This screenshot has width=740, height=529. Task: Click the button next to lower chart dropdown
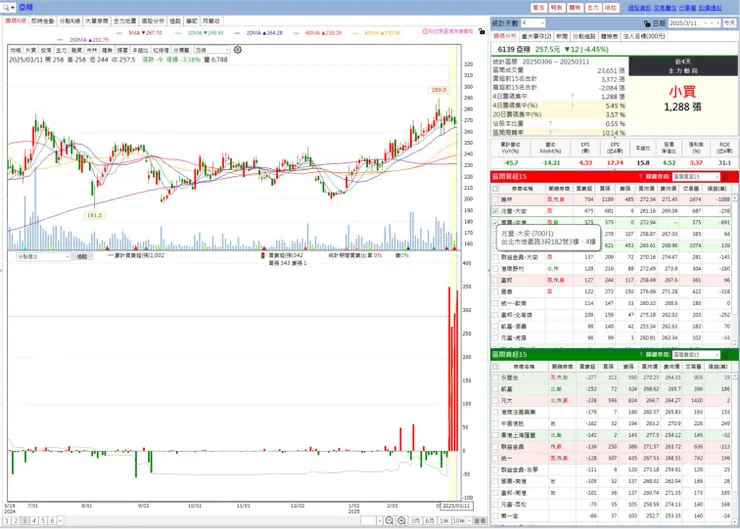point(82,256)
